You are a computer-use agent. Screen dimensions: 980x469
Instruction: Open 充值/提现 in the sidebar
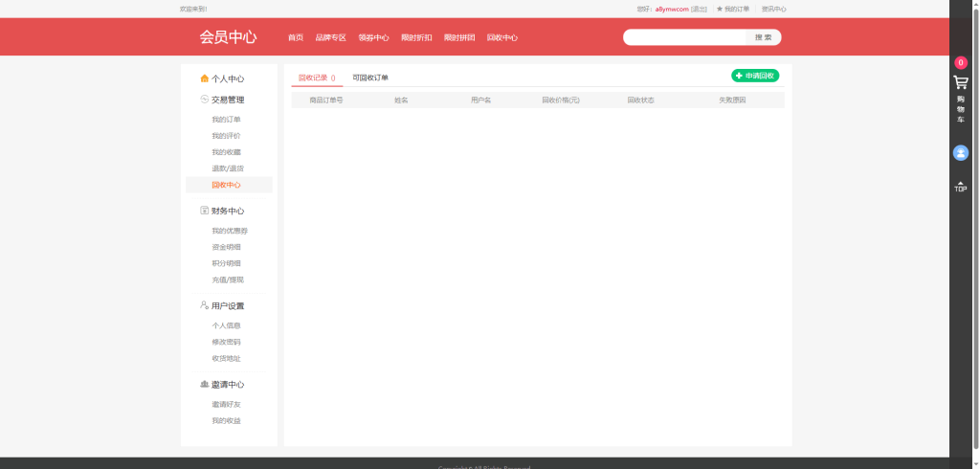[228, 279]
